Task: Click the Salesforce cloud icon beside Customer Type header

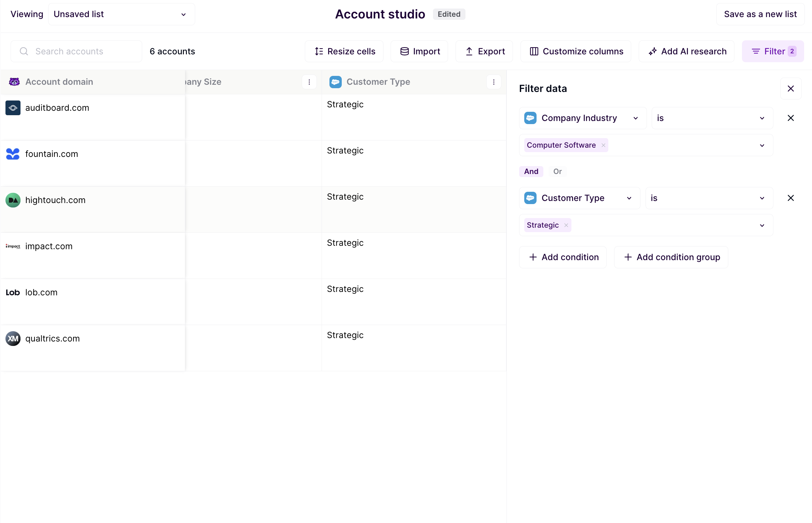Action: (x=336, y=82)
